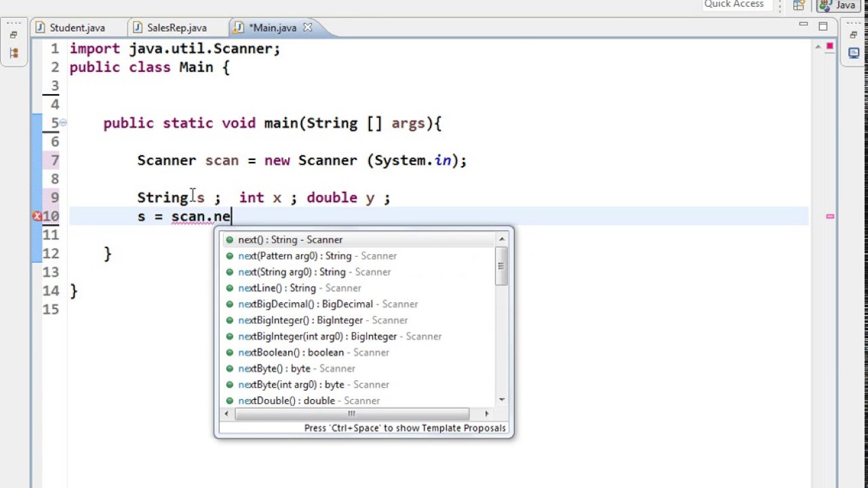Click the 'import java.util.Scanner;' line
This screenshot has height=488, width=868.
coord(175,49)
